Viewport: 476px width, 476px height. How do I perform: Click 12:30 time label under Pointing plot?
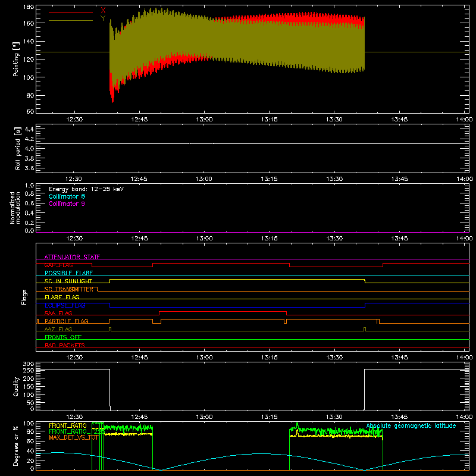coord(74,120)
